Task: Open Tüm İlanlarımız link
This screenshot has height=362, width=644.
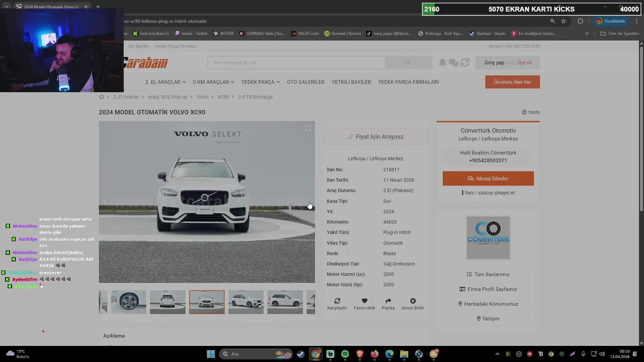Action: click(x=488, y=275)
